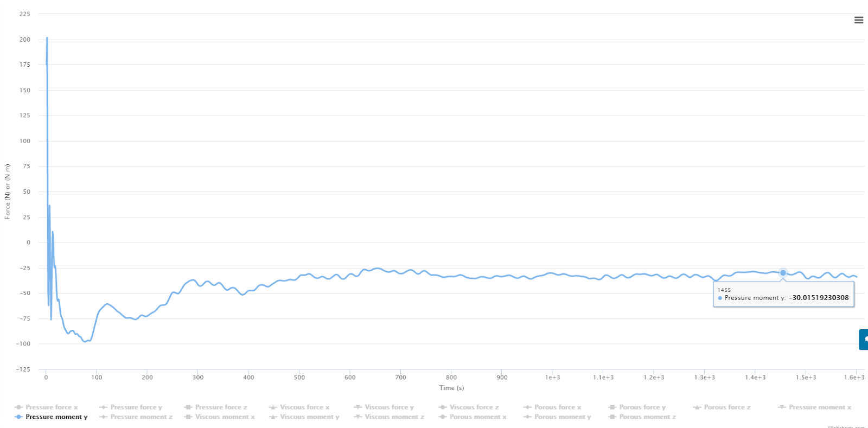
Task: Click the Porous moment x legend circle marker
Action: 443,417
